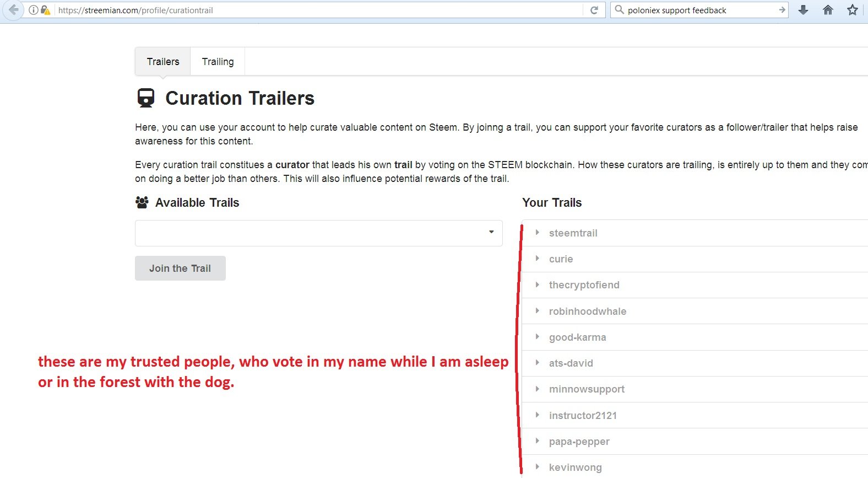Viewport: 868px width, 478px height.
Task: Expand the ats-david trail entry
Action: click(695, 363)
